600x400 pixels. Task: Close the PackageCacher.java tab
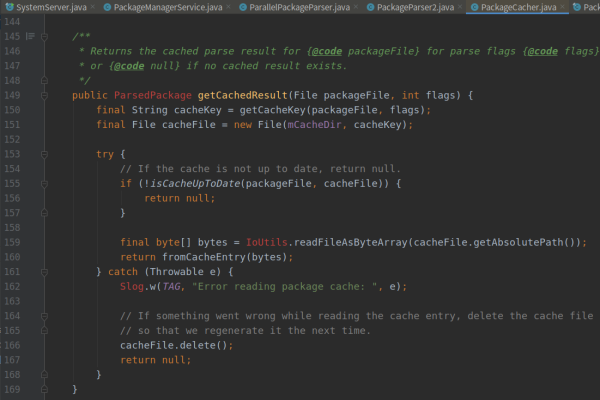click(562, 7)
